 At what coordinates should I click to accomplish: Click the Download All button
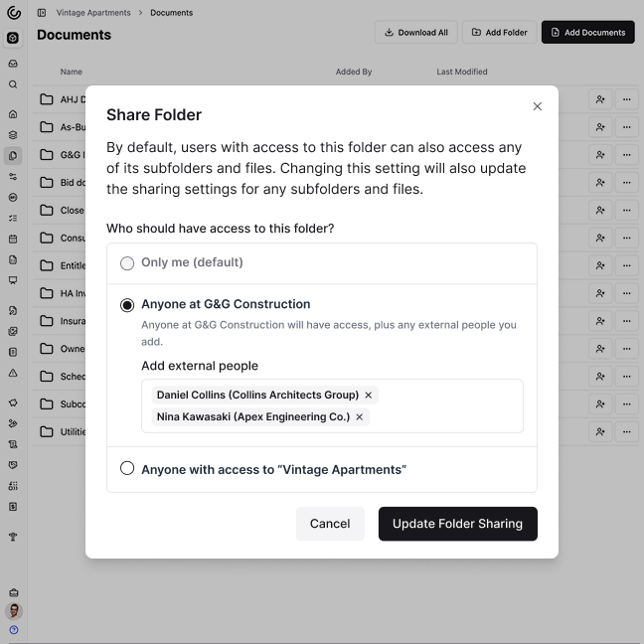415,33
